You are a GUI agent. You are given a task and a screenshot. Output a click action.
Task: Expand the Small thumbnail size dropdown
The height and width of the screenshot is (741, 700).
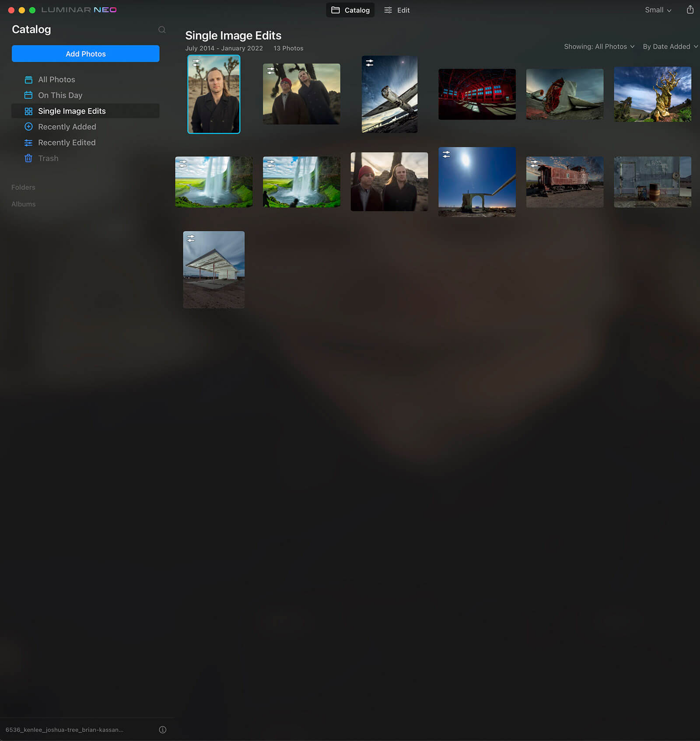coord(658,10)
